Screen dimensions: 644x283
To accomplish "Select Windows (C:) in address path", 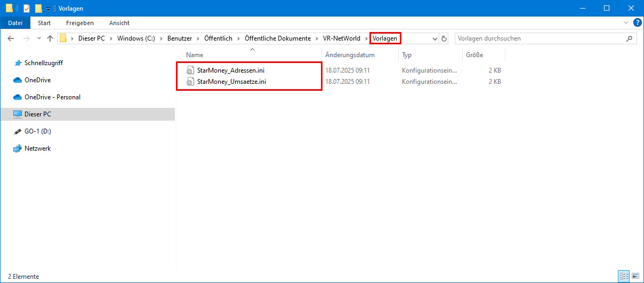I will (136, 38).
